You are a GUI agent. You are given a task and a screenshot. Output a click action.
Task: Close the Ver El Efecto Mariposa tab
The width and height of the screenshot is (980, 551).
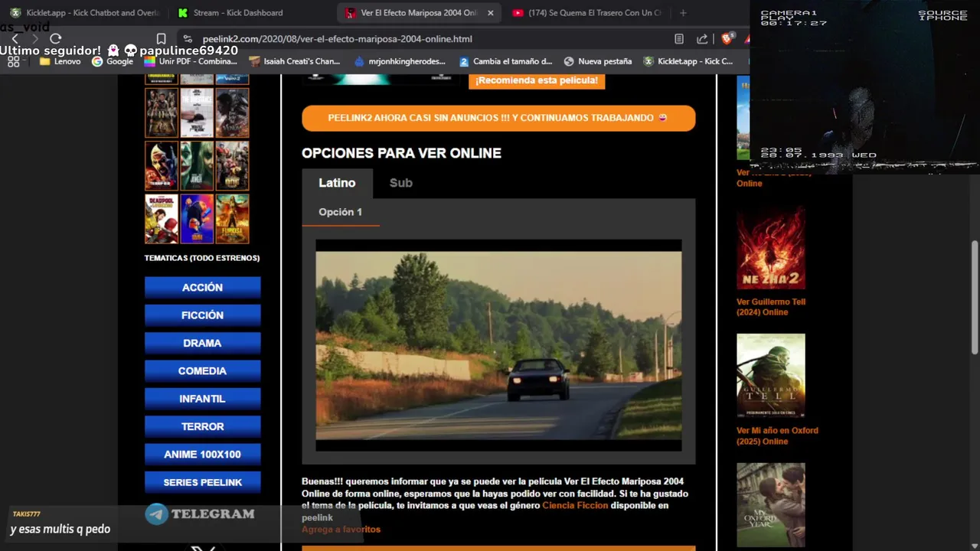491,13
